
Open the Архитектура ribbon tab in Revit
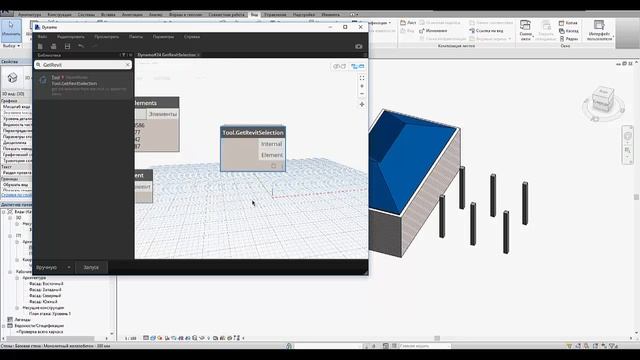pos(29,14)
